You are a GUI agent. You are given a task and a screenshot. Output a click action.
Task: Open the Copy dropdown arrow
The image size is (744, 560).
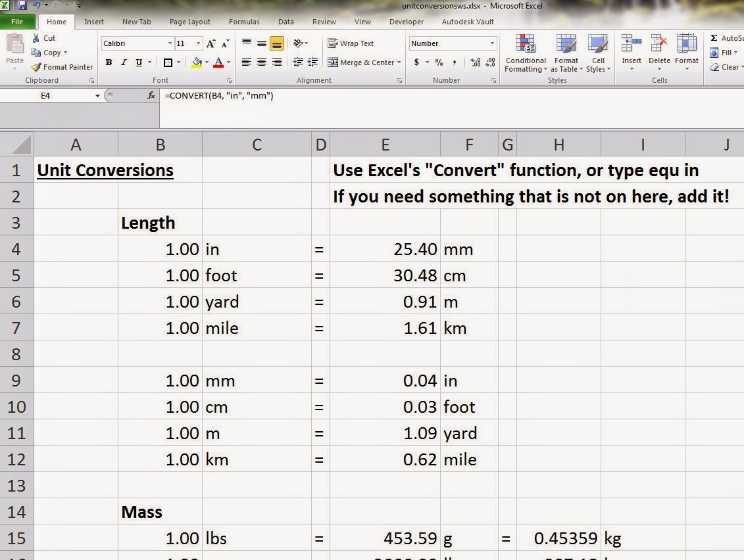coord(65,53)
